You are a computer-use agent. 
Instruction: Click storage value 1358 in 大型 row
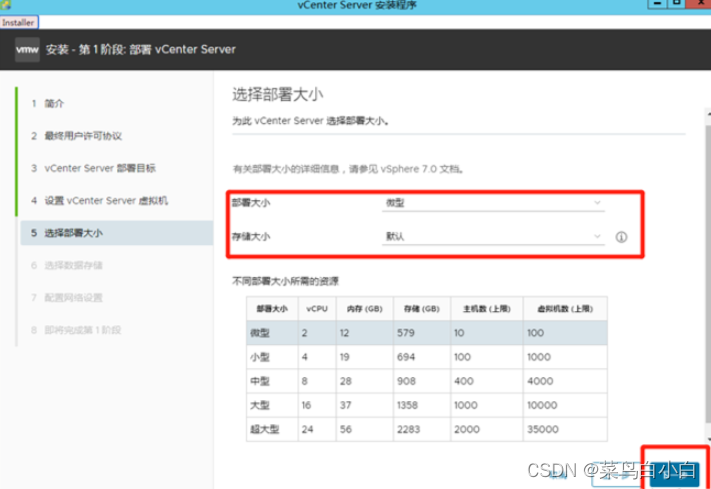click(407, 405)
